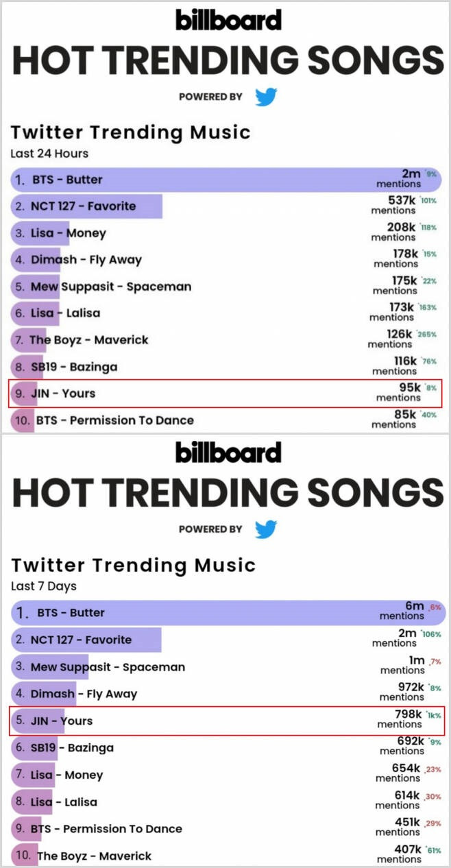
Task: Select NCT 127 - Favorite in 24-hour chart
Action: (x=226, y=206)
